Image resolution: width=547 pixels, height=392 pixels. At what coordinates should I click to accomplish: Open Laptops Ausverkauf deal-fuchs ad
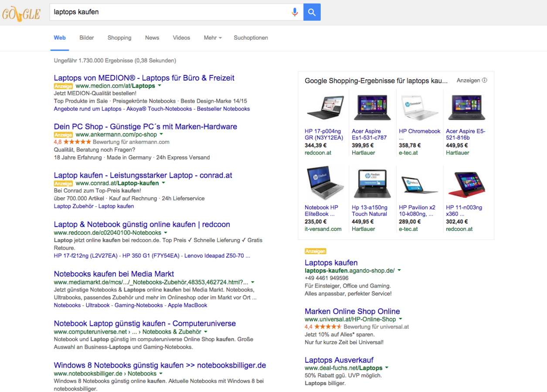pos(339,360)
